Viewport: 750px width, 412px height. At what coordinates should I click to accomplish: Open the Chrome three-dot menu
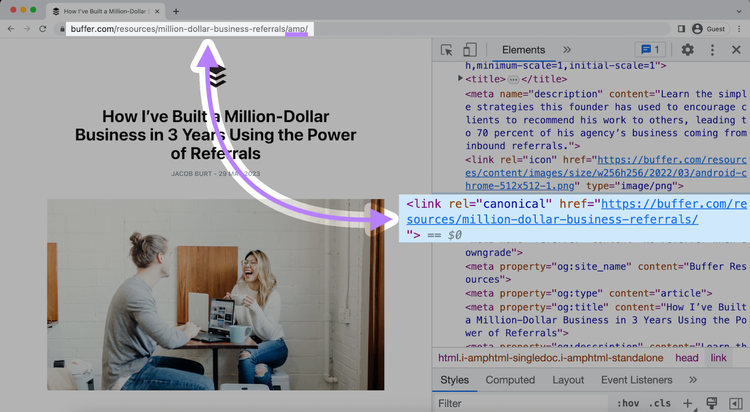point(739,29)
